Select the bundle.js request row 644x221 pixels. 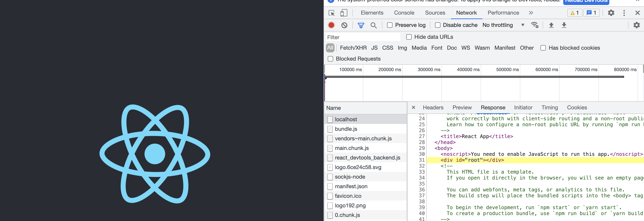pyautogui.click(x=366, y=129)
